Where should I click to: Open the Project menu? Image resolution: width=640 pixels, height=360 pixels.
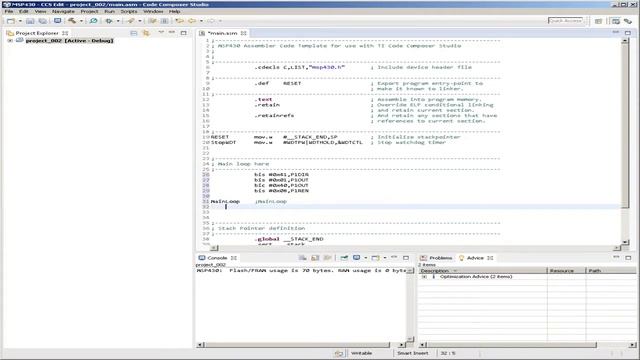click(89, 11)
